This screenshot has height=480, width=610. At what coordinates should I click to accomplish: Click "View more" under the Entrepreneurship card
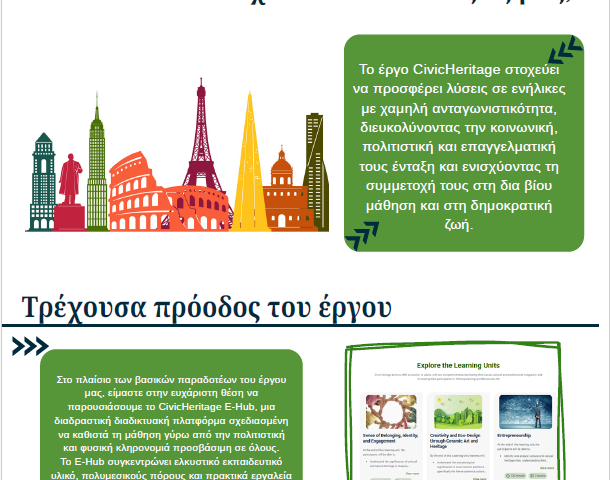[x=547, y=468]
